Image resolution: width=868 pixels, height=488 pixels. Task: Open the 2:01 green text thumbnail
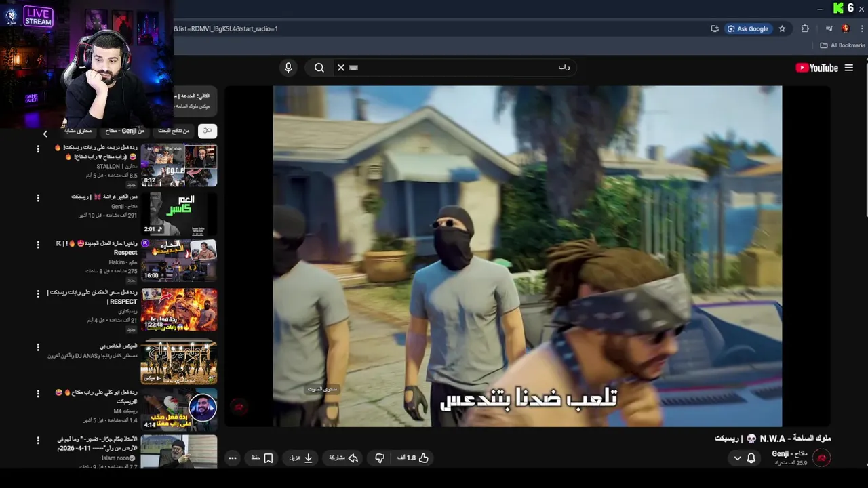[179, 213]
